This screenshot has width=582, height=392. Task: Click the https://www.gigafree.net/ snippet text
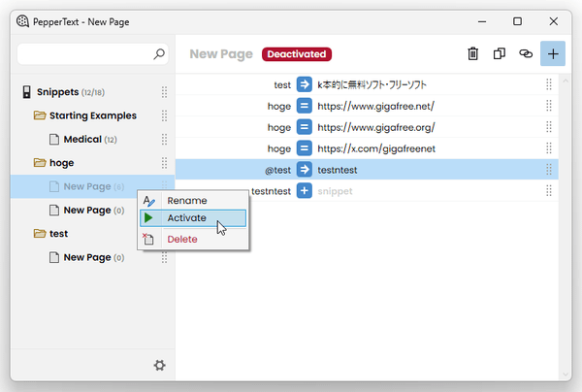[x=375, y=106]
